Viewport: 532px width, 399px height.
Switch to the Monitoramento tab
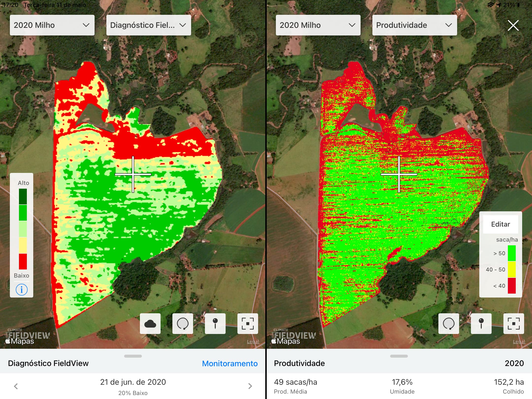[x=230, y=363]
